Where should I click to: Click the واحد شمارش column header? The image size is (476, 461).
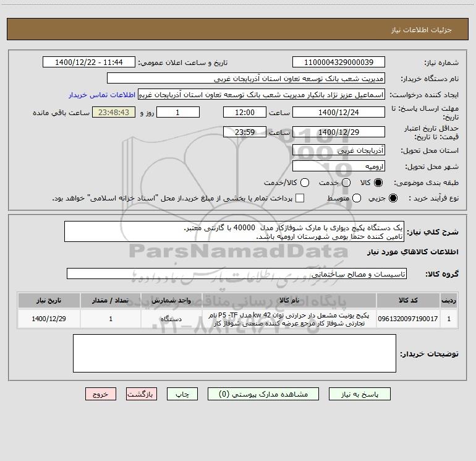click(171, 300)
